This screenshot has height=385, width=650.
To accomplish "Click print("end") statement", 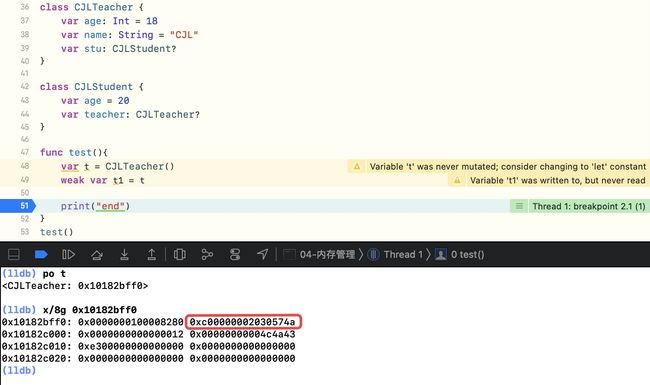I will coord(95,206).
